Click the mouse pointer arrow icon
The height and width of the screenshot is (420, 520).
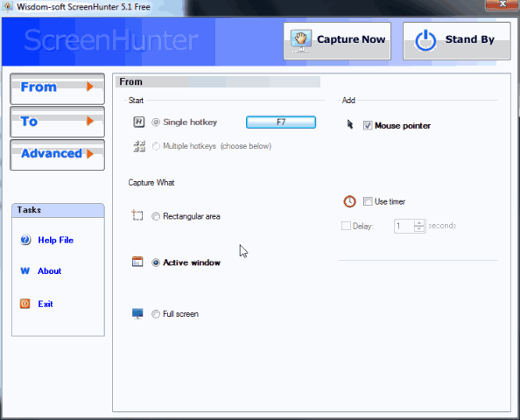click(x=350, y=124)
